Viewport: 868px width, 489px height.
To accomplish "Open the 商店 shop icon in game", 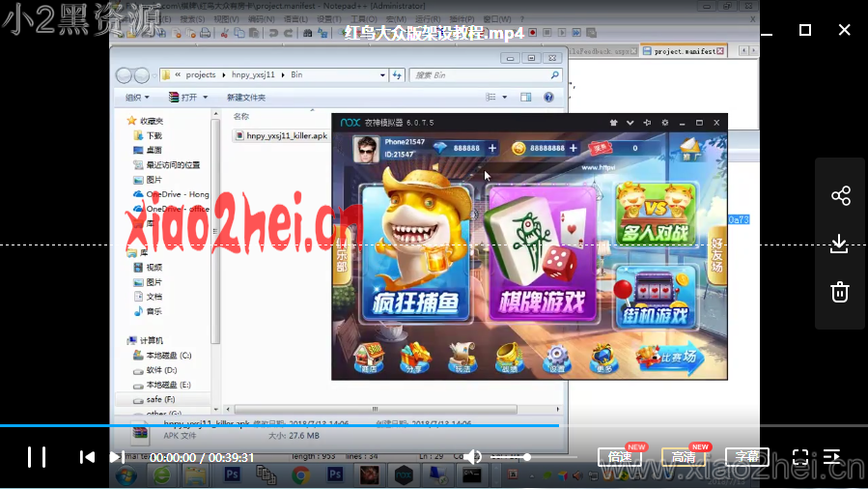I will point(369,358).
